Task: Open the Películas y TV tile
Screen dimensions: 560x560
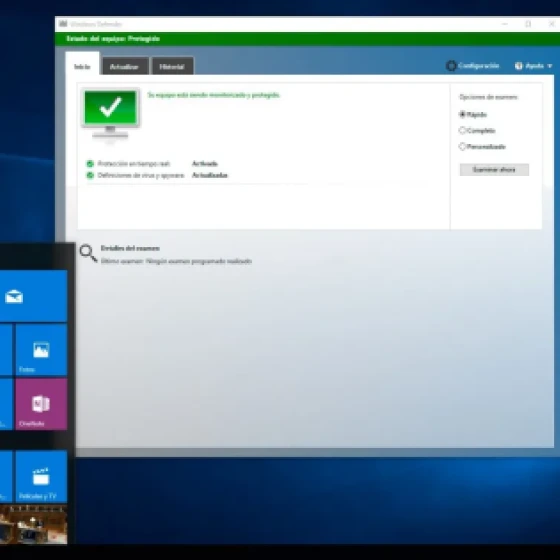Action: coord(41,476)
